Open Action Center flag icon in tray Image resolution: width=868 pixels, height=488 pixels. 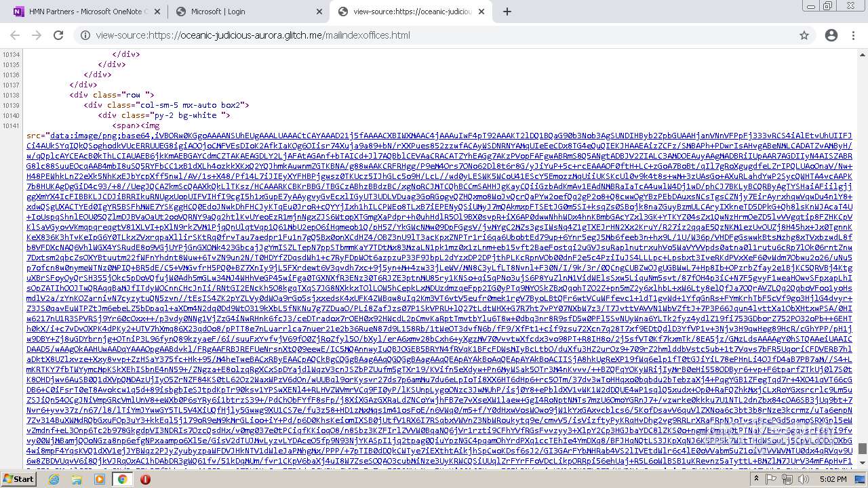point(770,479)
